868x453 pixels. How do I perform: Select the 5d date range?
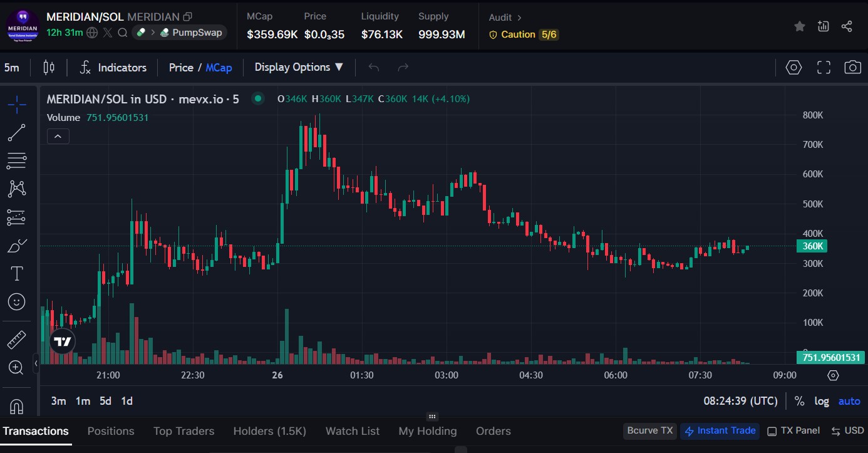pos(105,401)
